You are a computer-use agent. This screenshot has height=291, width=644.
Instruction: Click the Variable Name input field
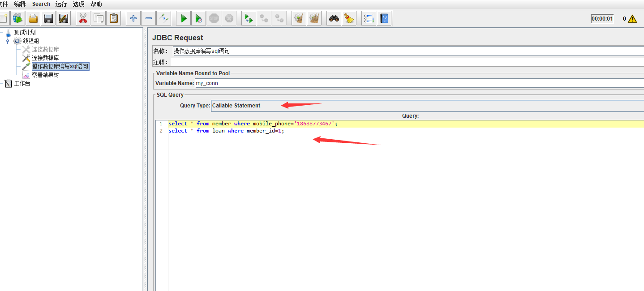pyautogui.click(x=416, y=83)
